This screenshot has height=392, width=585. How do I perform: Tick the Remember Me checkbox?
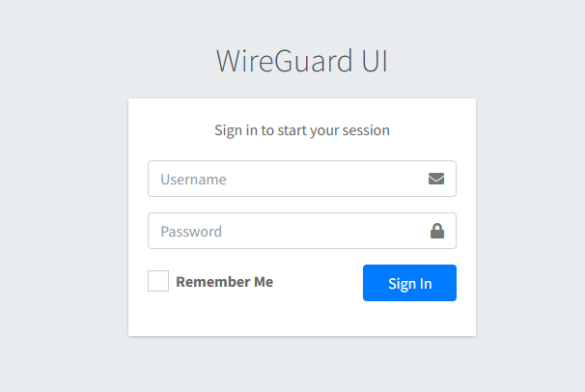click(x=158, y=281)
